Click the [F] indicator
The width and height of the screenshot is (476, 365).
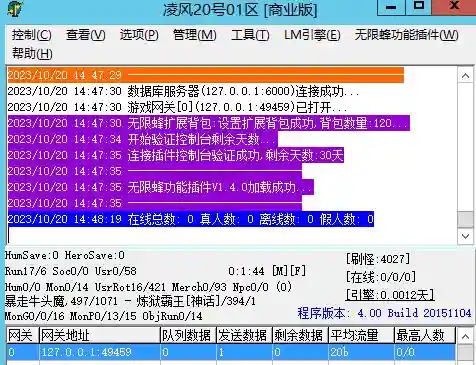(298, 271)
